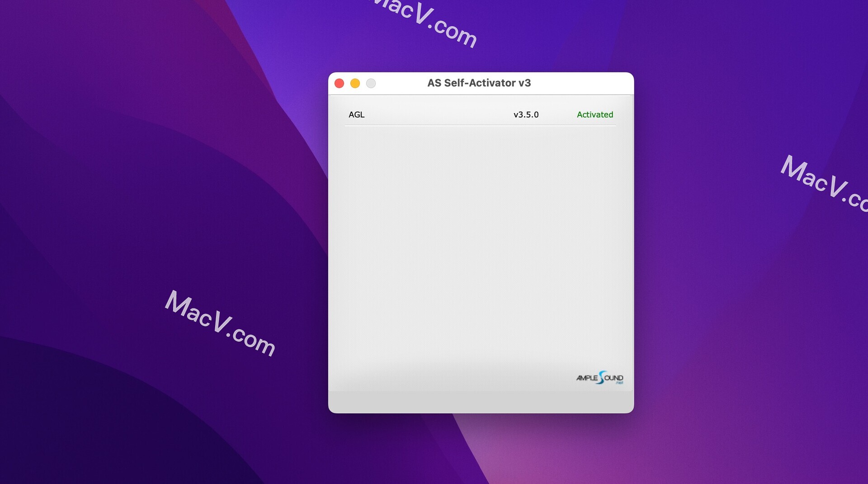Close the AS Self-Activator v3 window
Image resolution: width=868 pixels, height=484 pixels.
click(340, 83)
